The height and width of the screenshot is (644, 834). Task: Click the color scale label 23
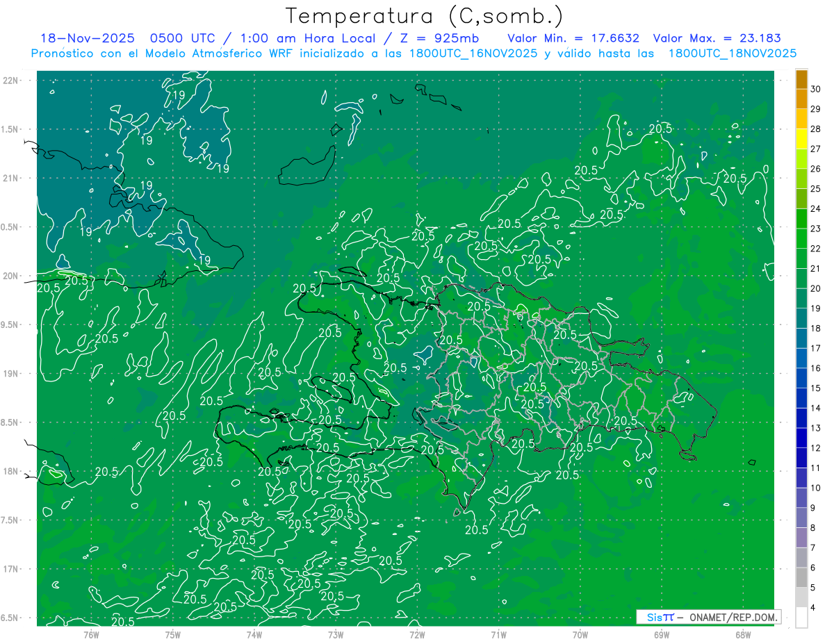816,229
